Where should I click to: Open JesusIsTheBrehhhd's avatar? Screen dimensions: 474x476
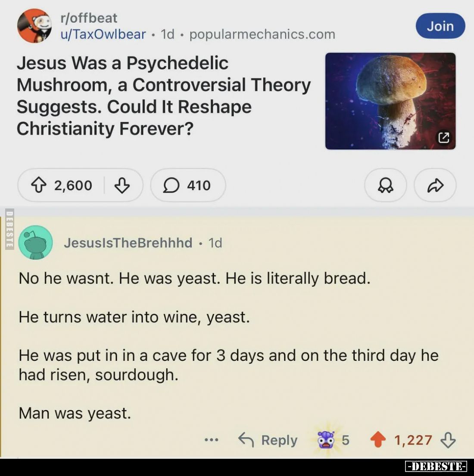coord(36,243)
